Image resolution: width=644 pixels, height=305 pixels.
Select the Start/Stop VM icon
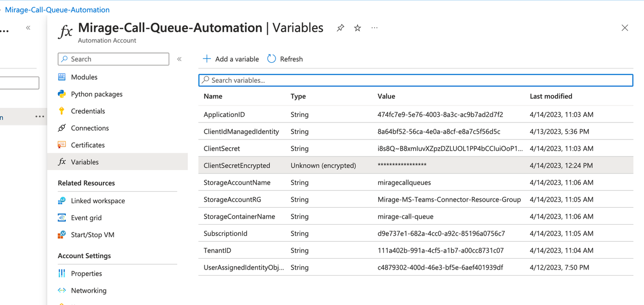point(62,235)
